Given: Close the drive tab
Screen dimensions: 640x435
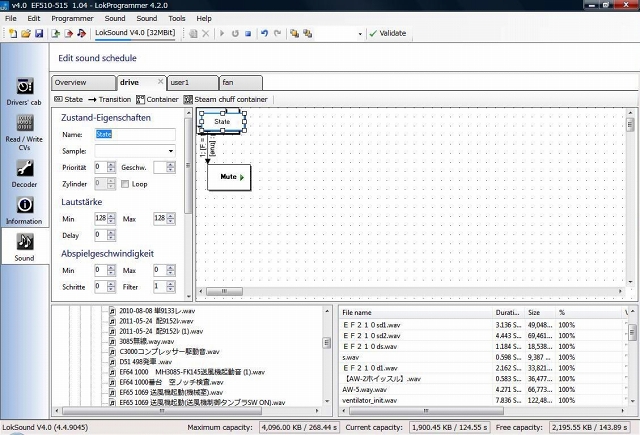Looking at the screenshot, I should click(160, 82).
